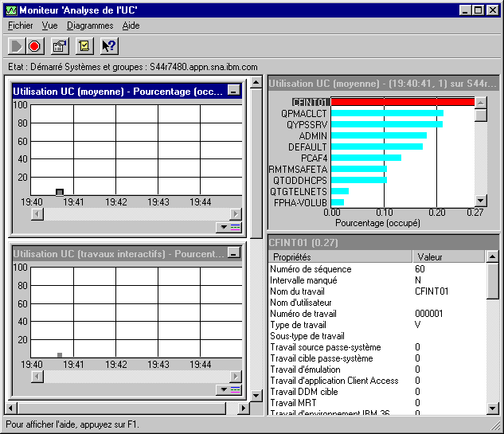Select Travail d'application Client Access row
Screen dimensions: 504x434
point(377,381)
